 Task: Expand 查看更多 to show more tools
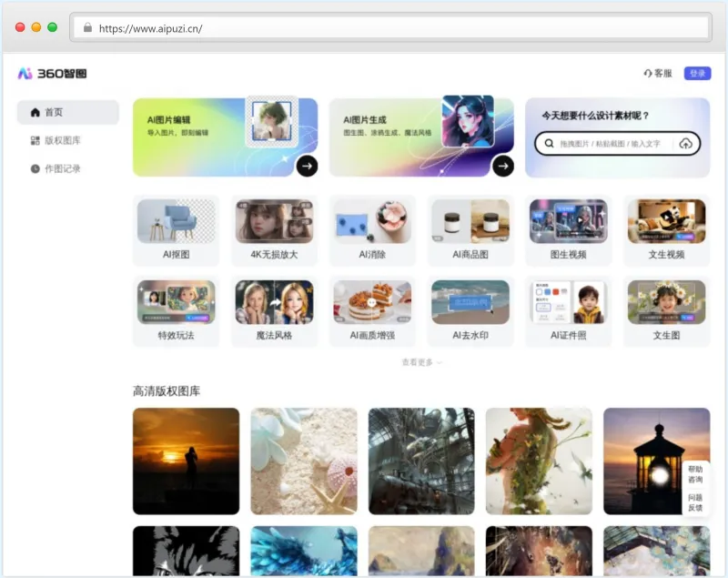tap(420, 361)
